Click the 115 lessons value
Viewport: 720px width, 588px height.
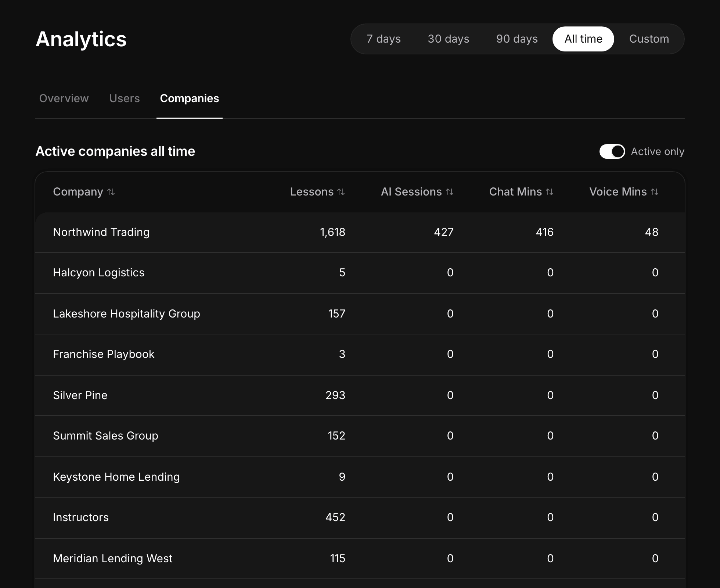pos(338,559)
